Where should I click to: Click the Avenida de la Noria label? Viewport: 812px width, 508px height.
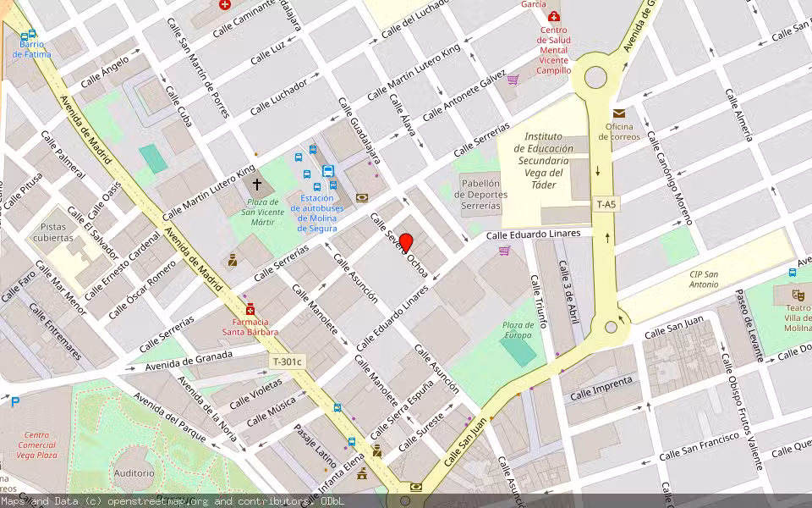click(x=208, y=408)
